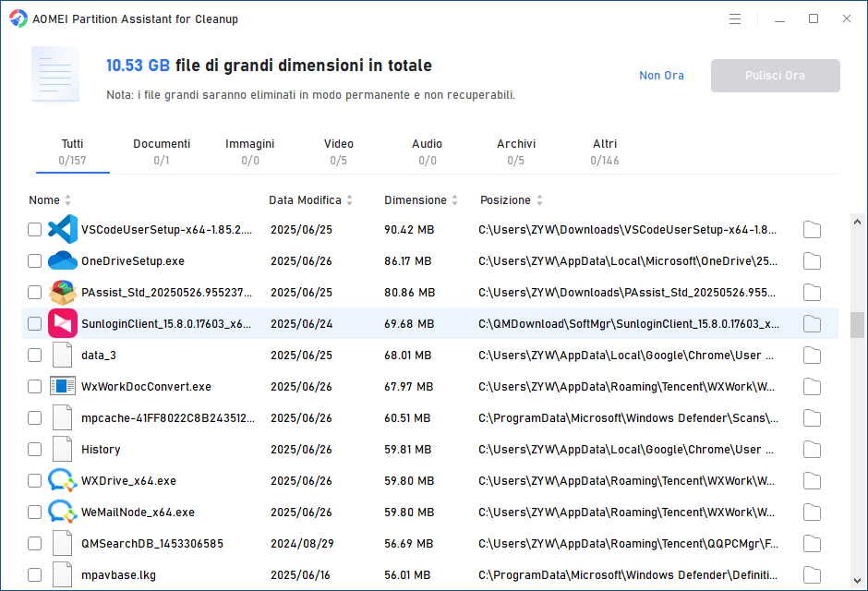Click the mpcache blank file icon
Screen dimensions: 868x591
tap(62, 417)
